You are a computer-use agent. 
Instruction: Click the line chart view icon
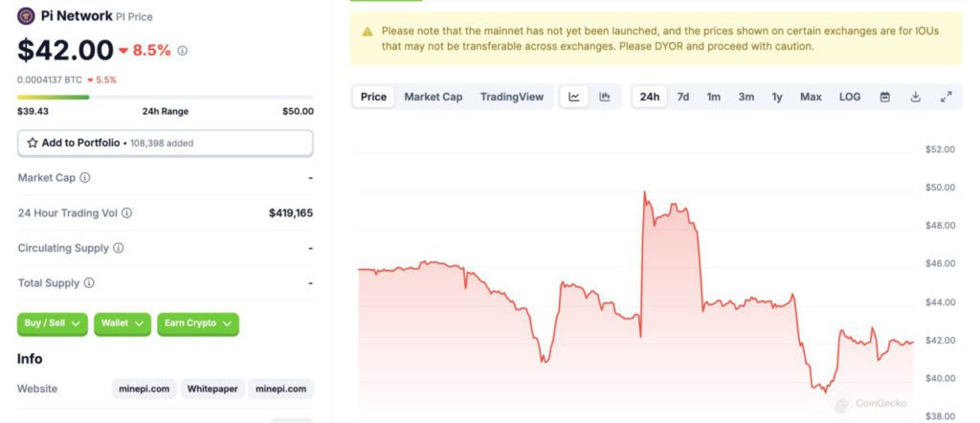click(x=574, y=97)
